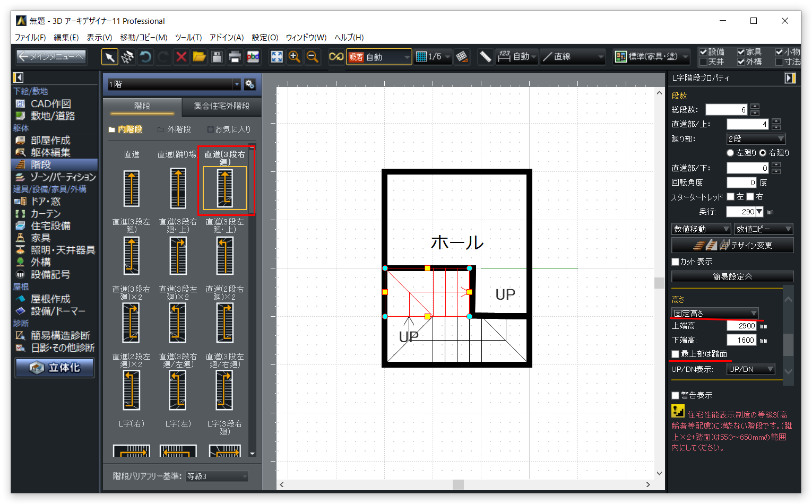This screenshot has width=812, height=504.
Task: Save using the floppy disk icon
Action: pyautogui.click(x=217, y=57)
